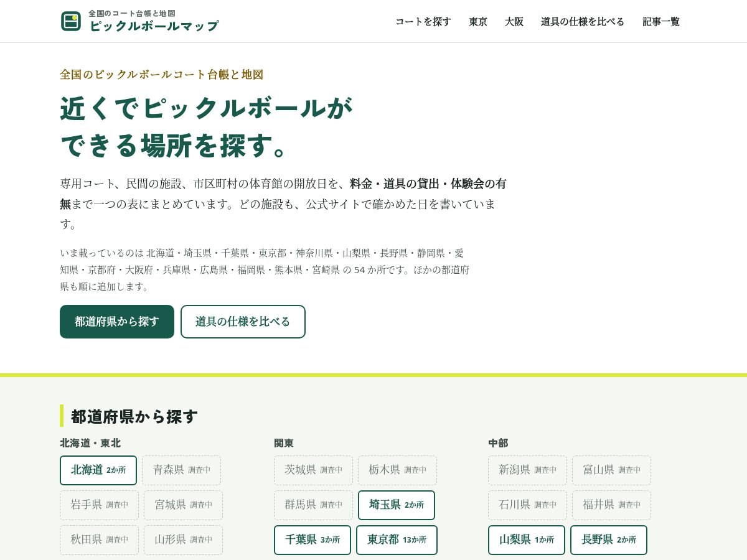The image size is (747, 560).
Task: Click the outlined 道具の仕様を比べる button
Action: [x=243, y=322]
